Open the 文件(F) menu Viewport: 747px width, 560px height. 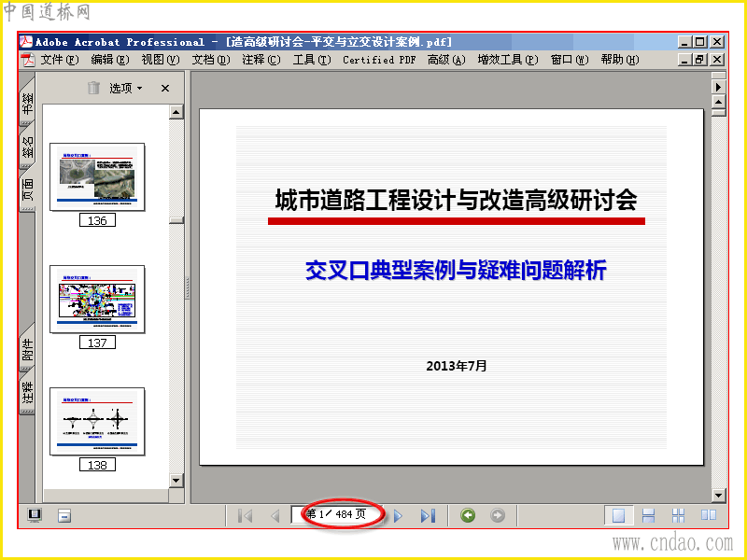click(60, 60)
